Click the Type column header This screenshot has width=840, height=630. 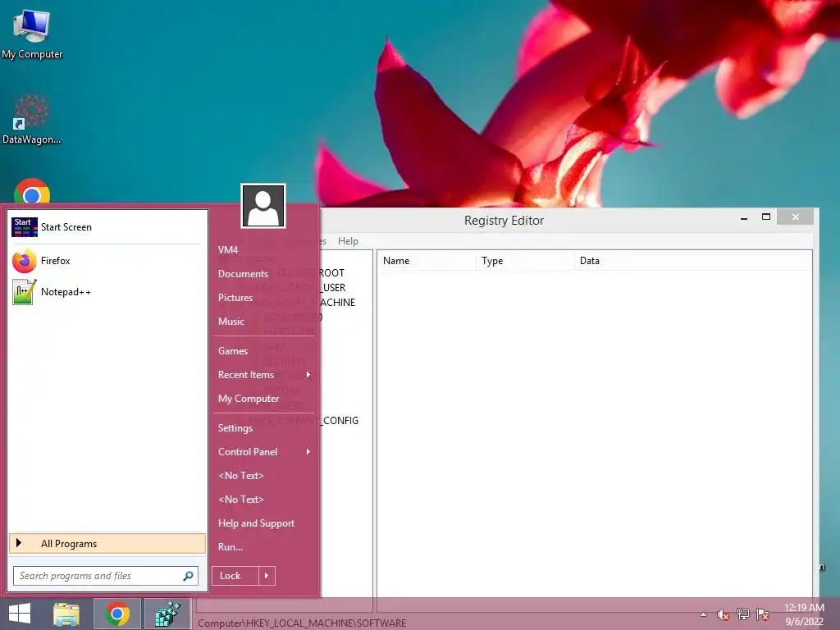tap(525, 261)
